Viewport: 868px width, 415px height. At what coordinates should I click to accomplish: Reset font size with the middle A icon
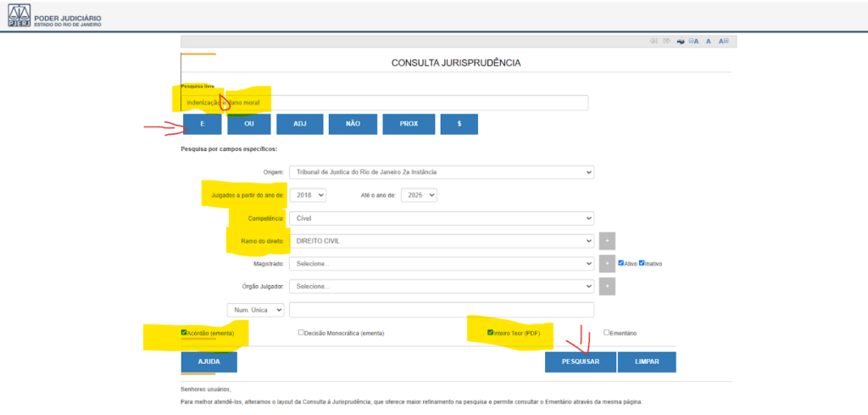709,41
